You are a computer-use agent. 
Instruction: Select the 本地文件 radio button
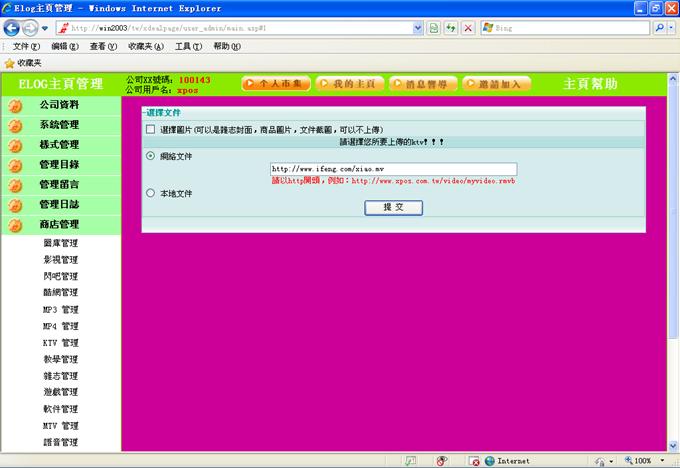(x=151, y=193)
